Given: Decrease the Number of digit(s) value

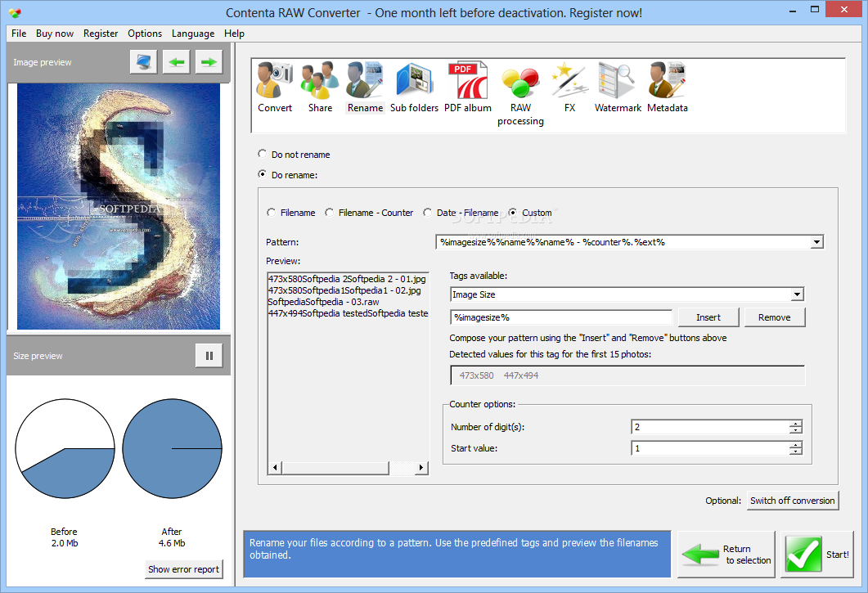Looking at the screenshot, I should [x=795, y=430].
